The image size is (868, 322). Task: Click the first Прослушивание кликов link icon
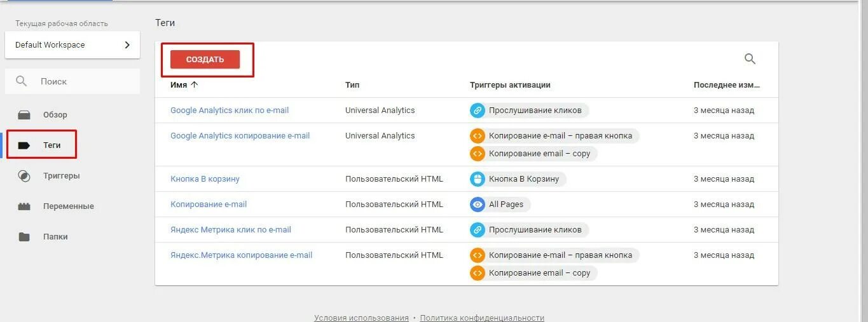(x=478, y=111)
